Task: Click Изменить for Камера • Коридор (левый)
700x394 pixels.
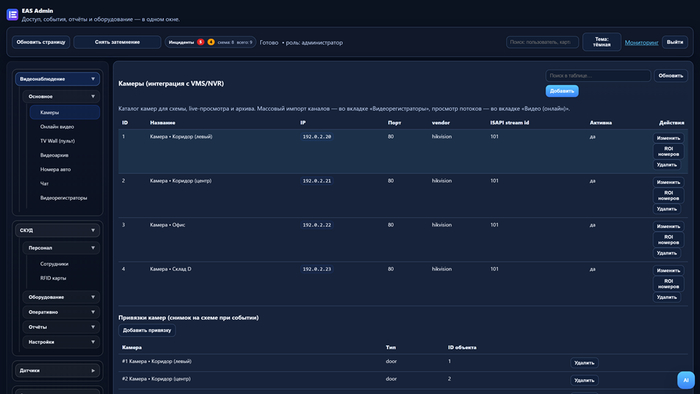Action: 668,138
